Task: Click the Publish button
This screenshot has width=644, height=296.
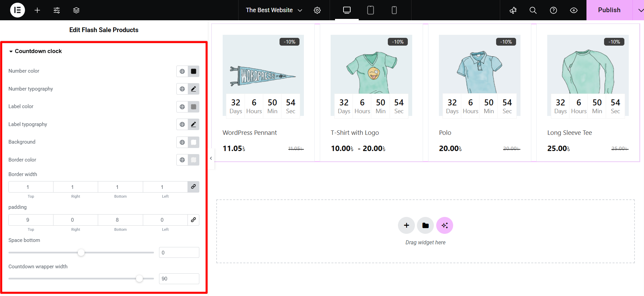Action: tap(609, 10)
